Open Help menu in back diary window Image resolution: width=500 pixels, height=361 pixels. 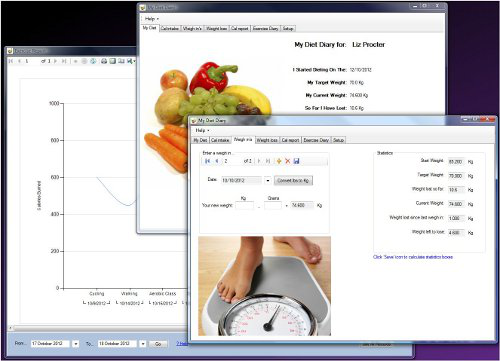(x=152, y=19)
